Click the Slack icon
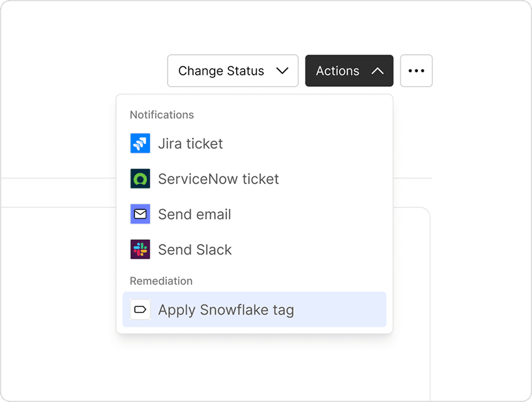This screenshot has height=402, width=532. (x=139, y=249)
